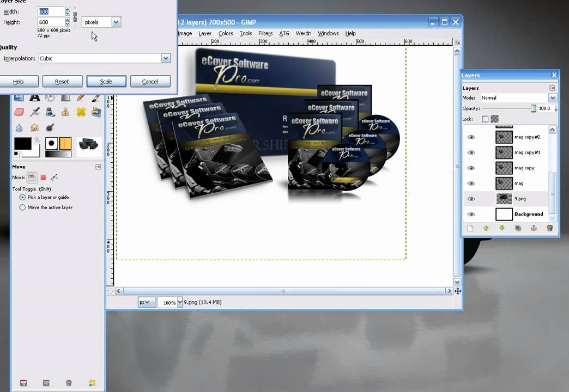Open the Tools menu
The height and width of the screenshot is (392, 569).
(x=246, y=33)
